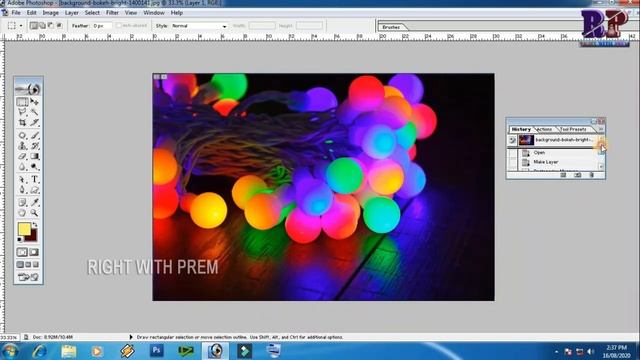The width and height of the screenshot is (640, 360).
Task: Select the Path Selection tool
Action: click(22, 179)
